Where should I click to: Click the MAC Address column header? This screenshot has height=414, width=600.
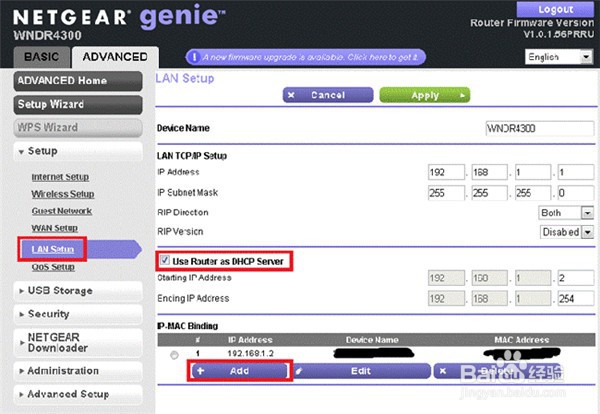[522, 340]
